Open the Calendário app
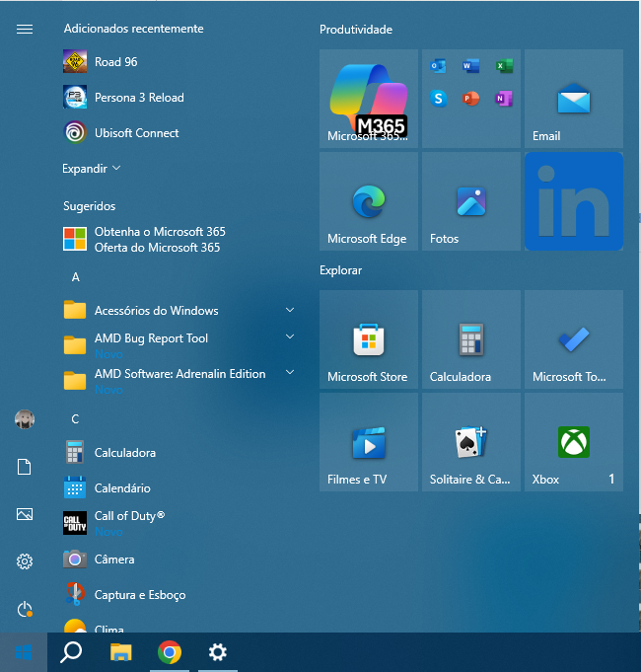The width and height of the screenshot is (641, 672). (x=179, y=488)
